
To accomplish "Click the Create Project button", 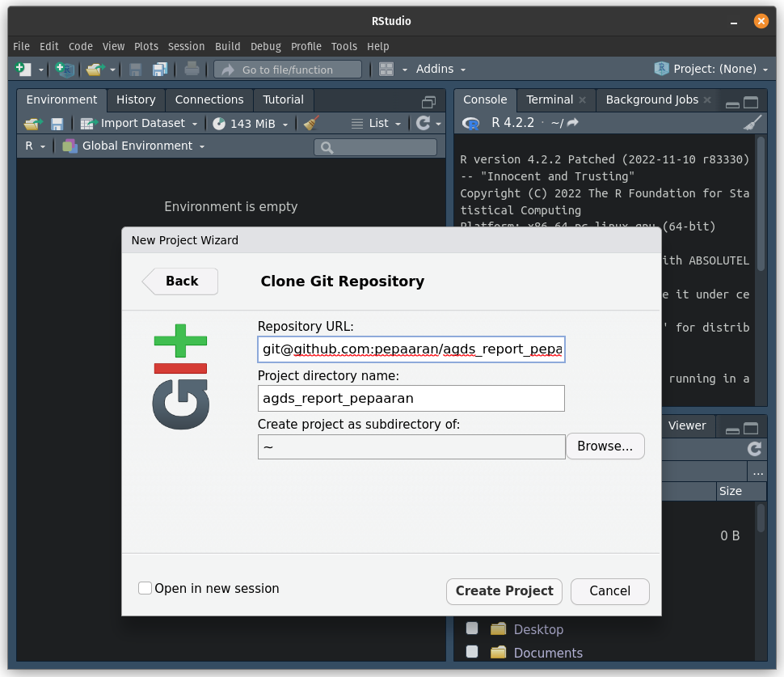I will tap(504, 591).
